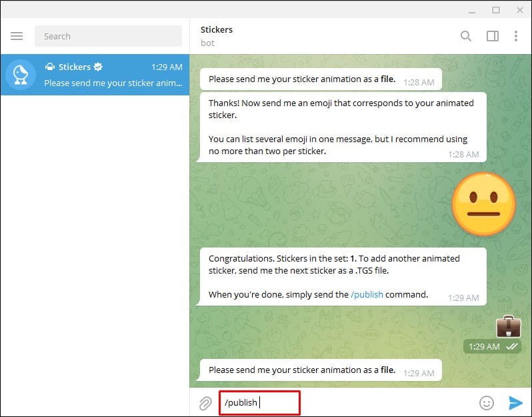Open the emoji picker smiley icon
Screen dimensions: 532x417
click(486, 403)
